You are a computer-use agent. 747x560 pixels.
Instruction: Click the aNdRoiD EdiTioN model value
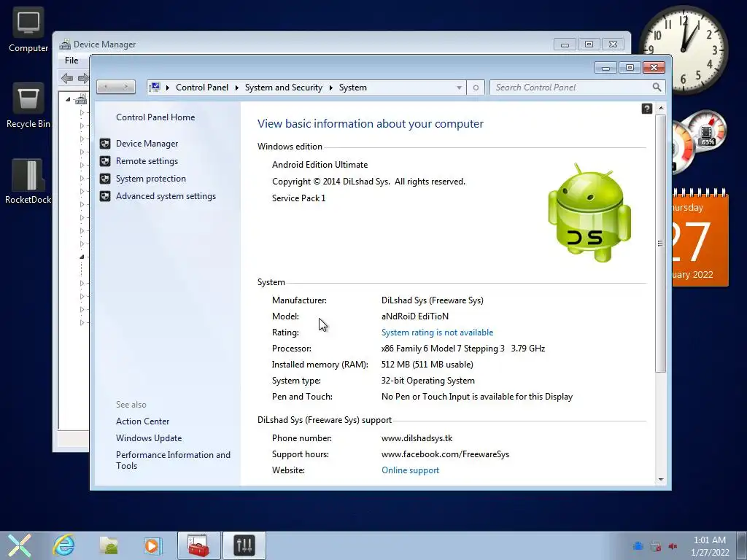click(x=414, y=316)
